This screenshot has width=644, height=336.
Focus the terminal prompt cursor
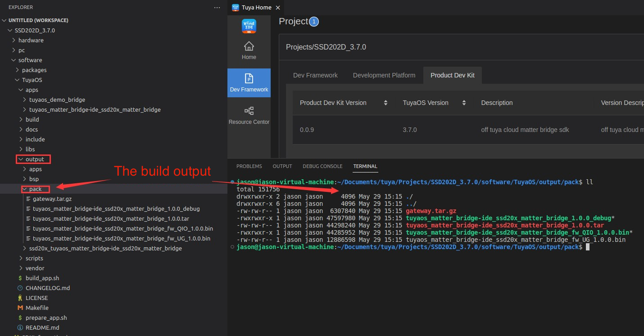588,247
